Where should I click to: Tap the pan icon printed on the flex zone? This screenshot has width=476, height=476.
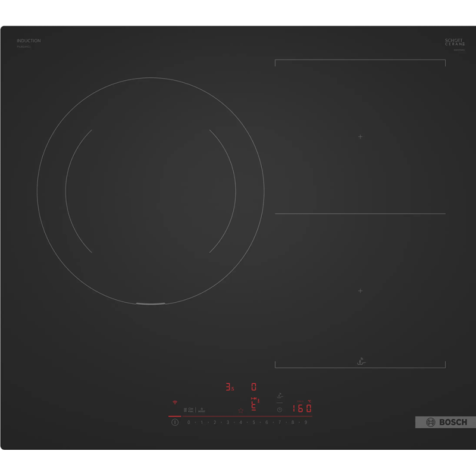point(361,361)
